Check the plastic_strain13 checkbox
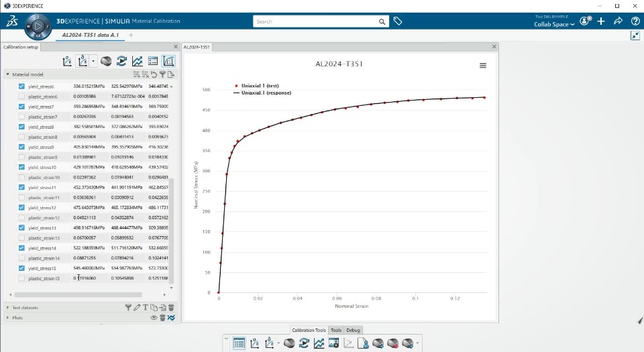 [21, 238]
